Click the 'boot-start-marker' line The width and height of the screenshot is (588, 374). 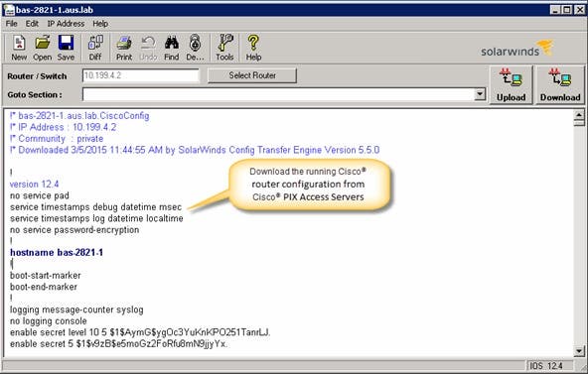coord(46,276)
